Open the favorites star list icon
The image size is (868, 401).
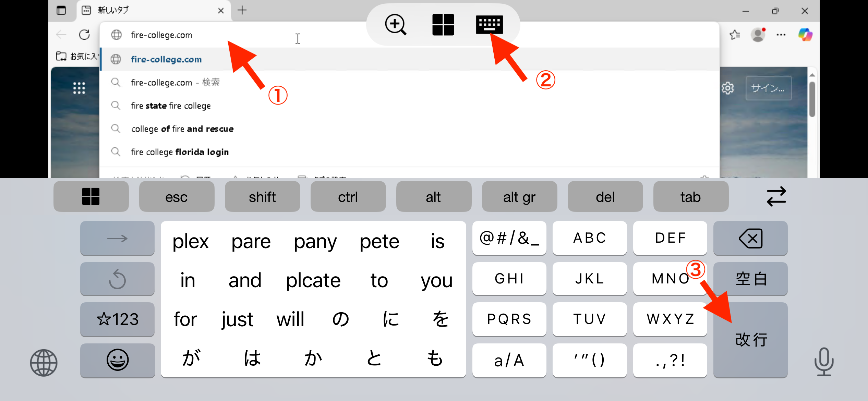click(x=735, y=35)
